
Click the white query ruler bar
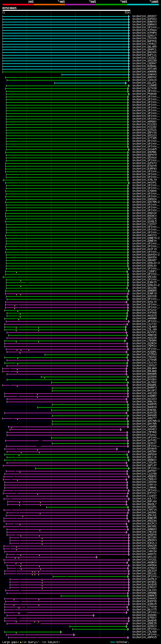click(66, 11)
